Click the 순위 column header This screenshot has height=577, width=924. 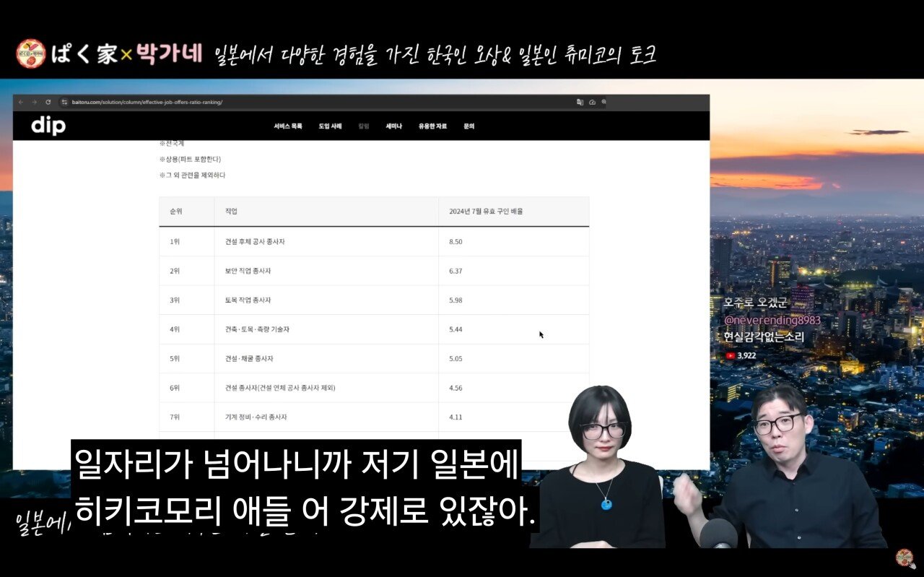click(x=176, y=212)
